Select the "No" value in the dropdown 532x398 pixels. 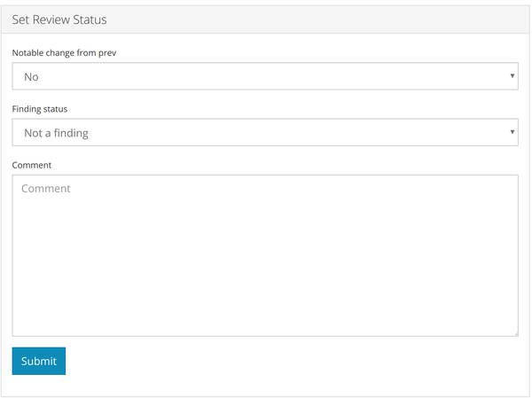click(x=32, y=77)
